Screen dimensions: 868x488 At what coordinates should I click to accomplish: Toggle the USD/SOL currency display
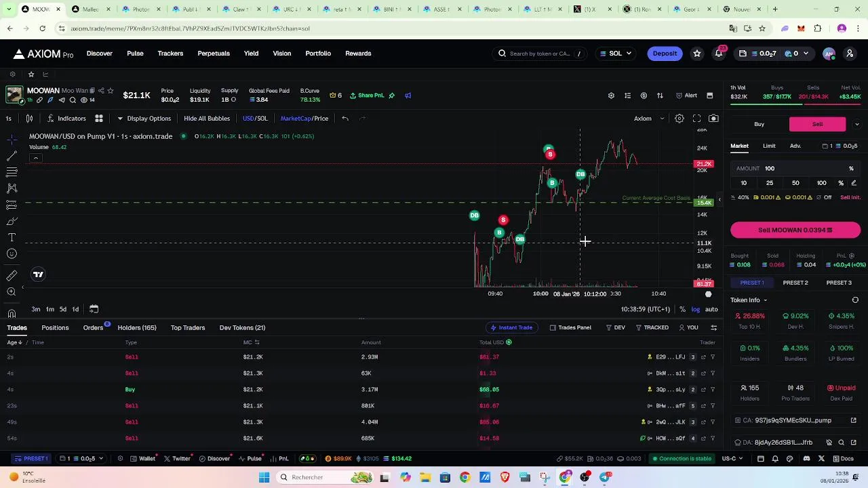(255, 119)
